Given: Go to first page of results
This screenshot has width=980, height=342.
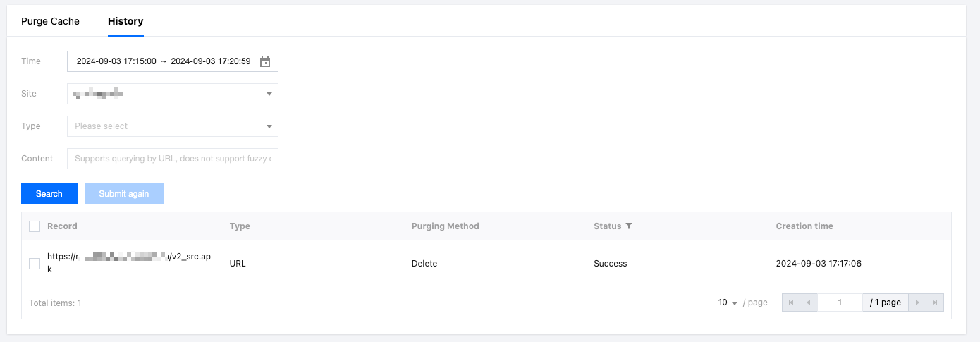Looking at the screenshot, I should coord(791,303).
